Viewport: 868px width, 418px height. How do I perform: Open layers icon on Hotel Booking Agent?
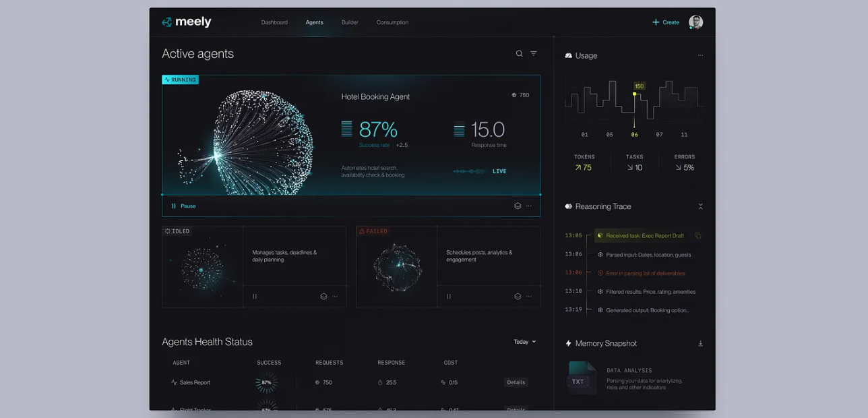(518, 206)
